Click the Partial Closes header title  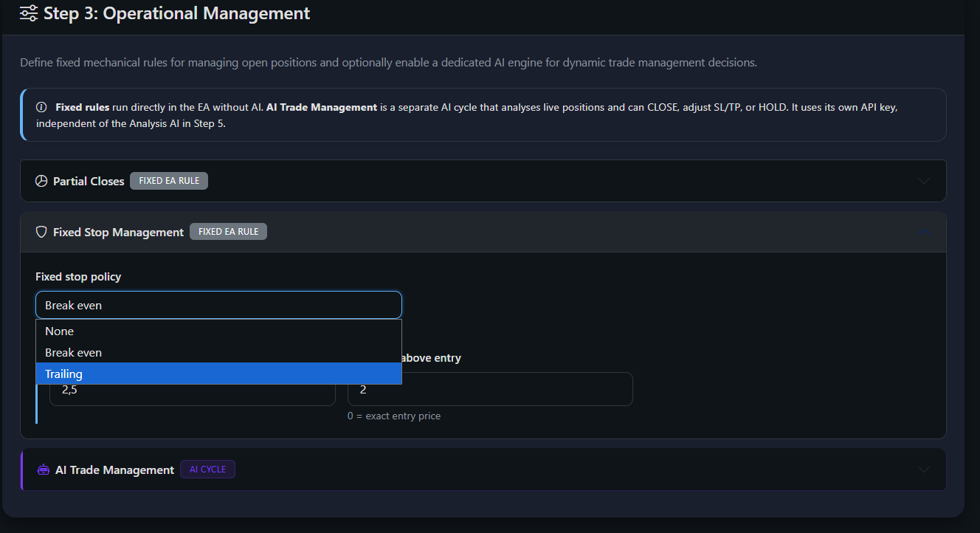coord(89,181)
